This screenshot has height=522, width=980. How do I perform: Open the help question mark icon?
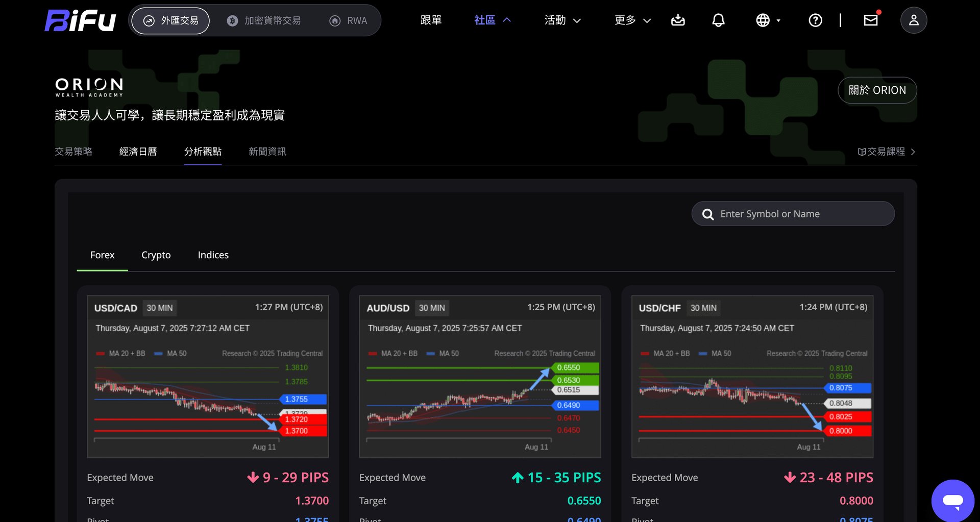[x=815, y=20]
